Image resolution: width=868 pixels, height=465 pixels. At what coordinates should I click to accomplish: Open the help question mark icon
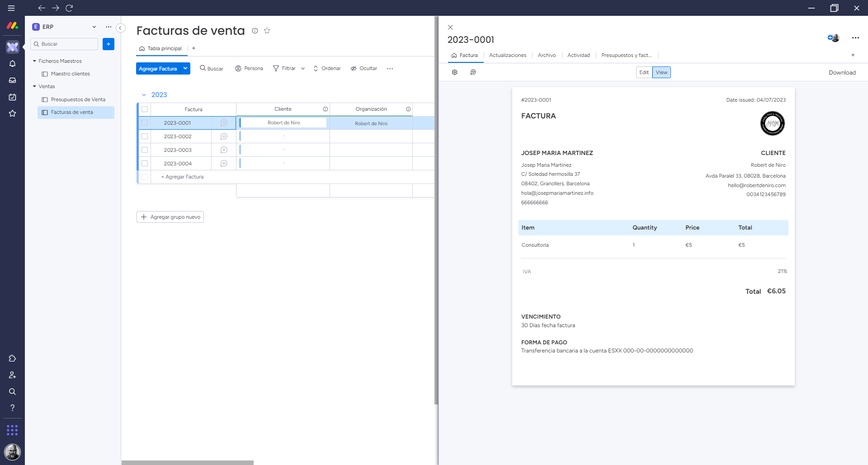(x=13, y=408)
